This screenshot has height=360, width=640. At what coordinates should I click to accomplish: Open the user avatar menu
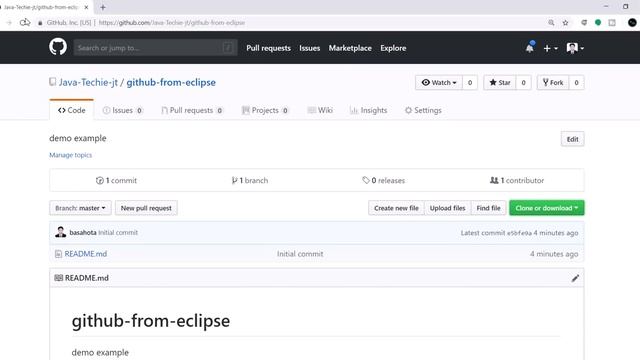[575, 48]
